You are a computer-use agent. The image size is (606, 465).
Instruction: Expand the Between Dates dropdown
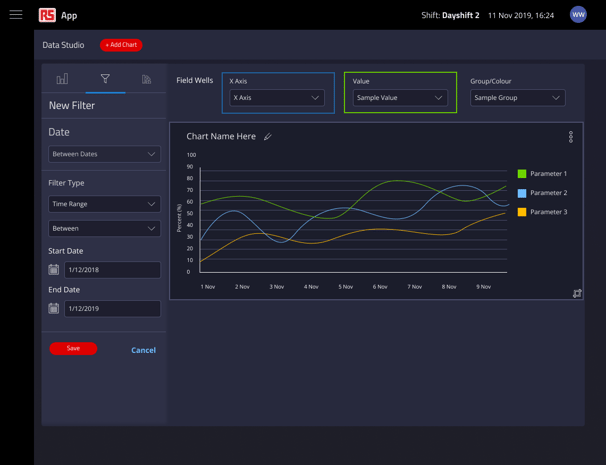click(104, 154)
